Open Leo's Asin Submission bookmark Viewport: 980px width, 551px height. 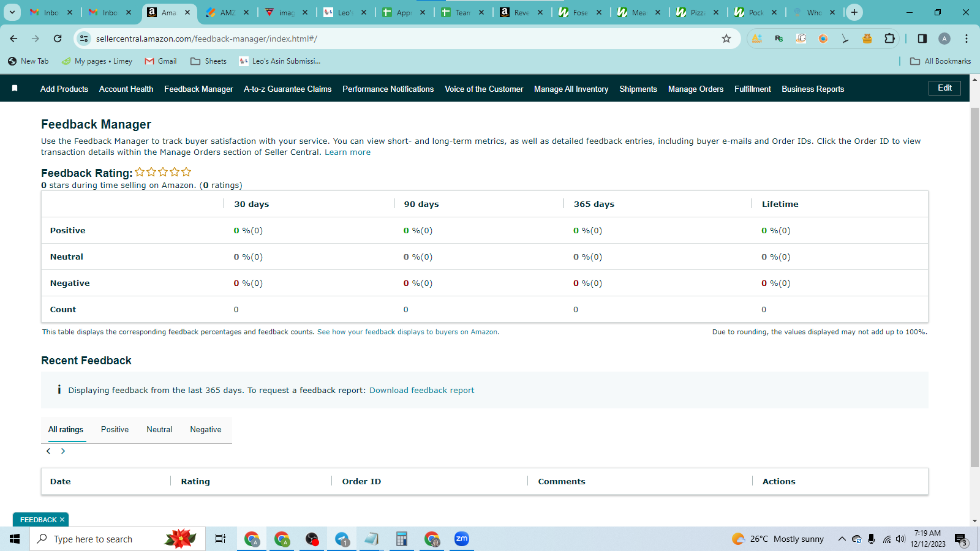(x=280, y=61)
